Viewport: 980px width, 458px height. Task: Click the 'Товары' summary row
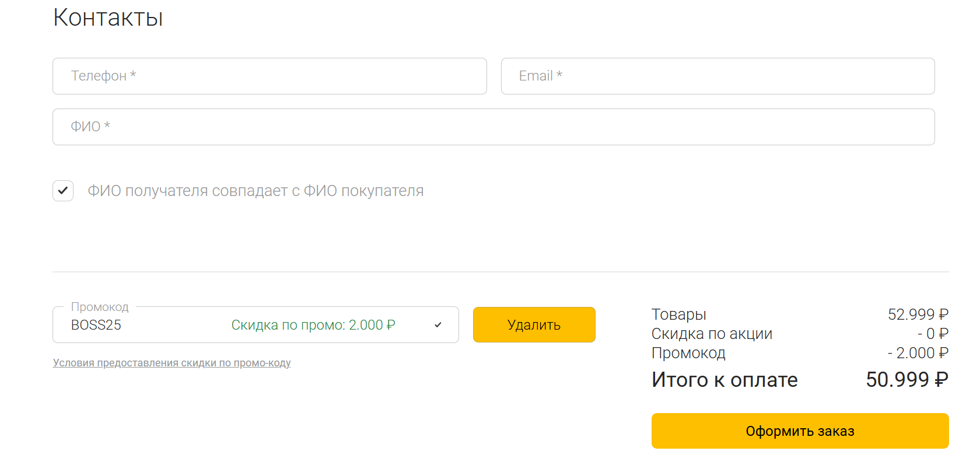click(678, 314)
